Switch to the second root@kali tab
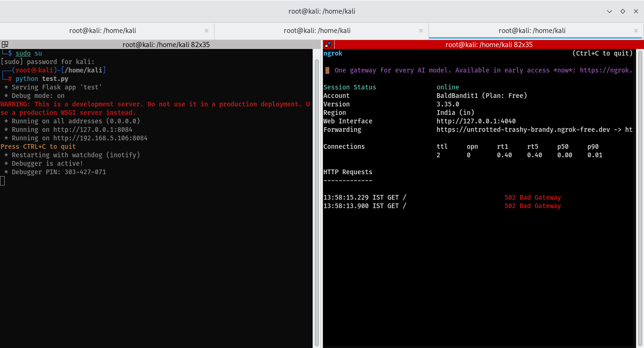The image size is (644, 348). coord(317,31)
